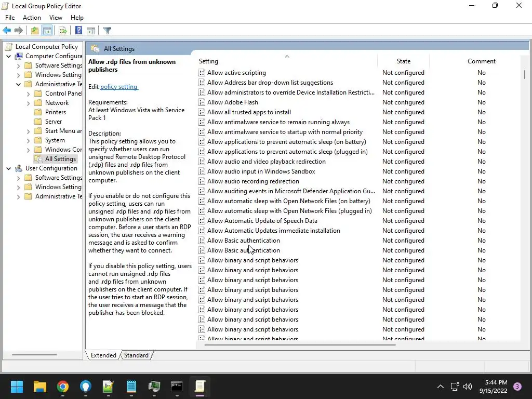Expand Windows Settings under Computer Configuration
This screenshot has height=399, width=532.
tap(18, 75)
